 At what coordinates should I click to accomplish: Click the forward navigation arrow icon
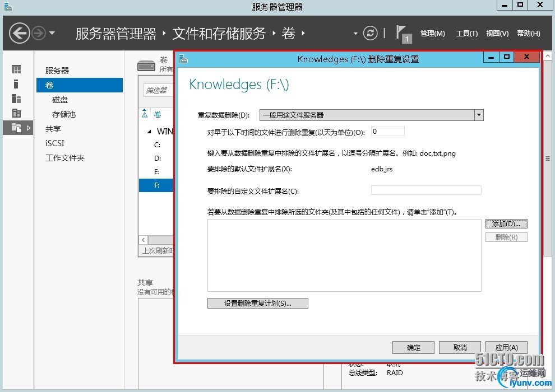click(39, 34)
